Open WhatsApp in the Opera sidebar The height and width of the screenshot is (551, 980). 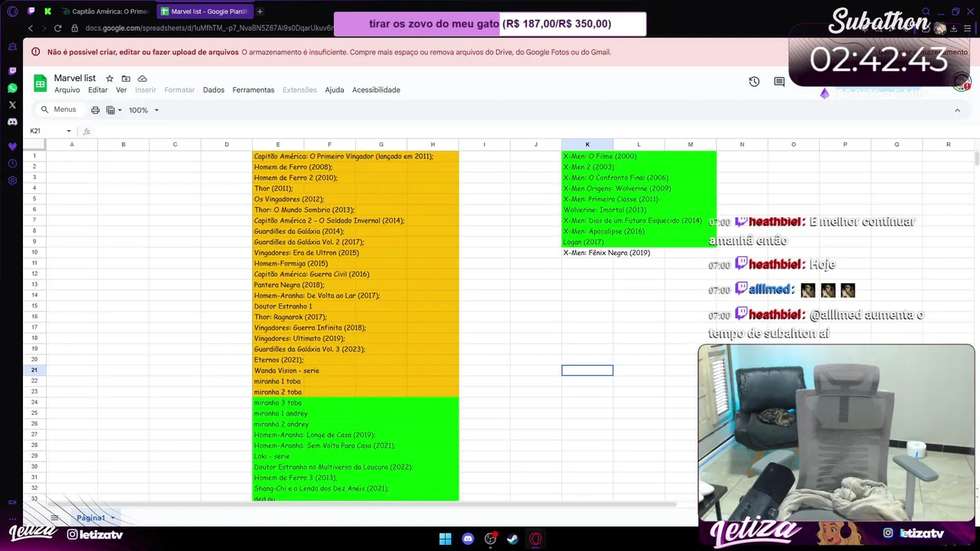point(12,88)
